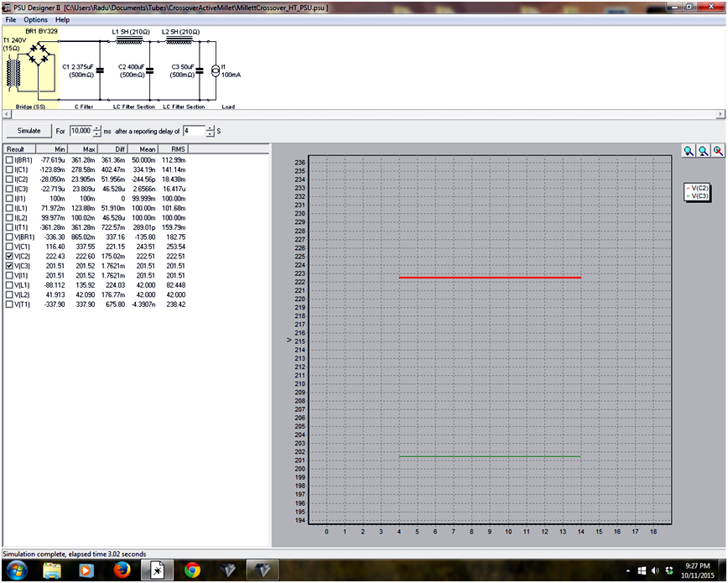Open the Help menu
728x583 pixels.
click(63, 19)
